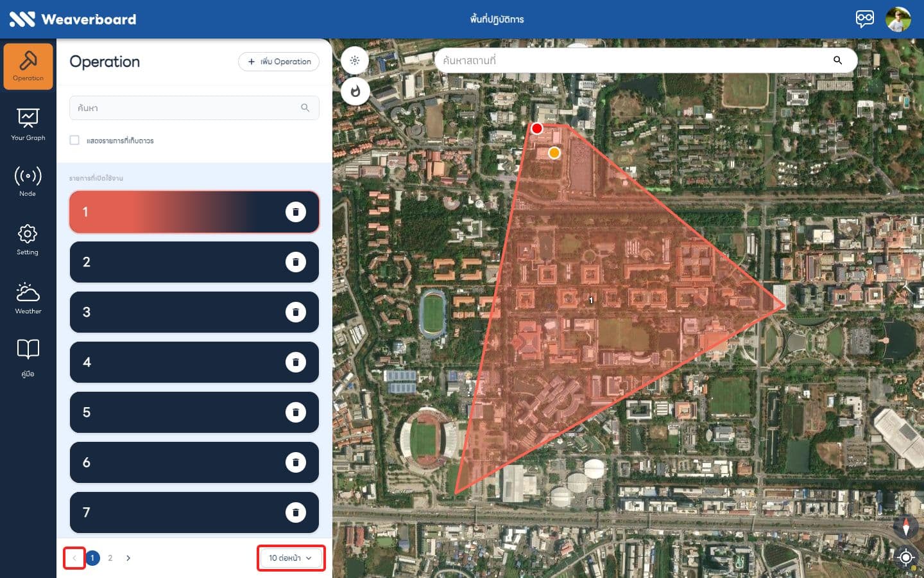
Task: Delete operation 5 with trash icon
Action: [296, 412]
